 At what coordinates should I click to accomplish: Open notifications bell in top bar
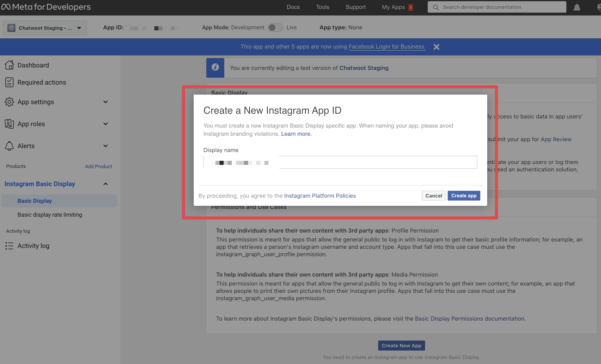coord(576,7)
